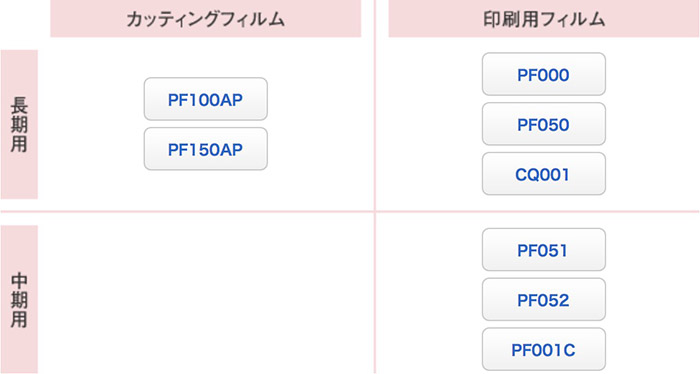Click the pink vertical column divider
This screenshot has width=700, height=374.
(375, 187)
